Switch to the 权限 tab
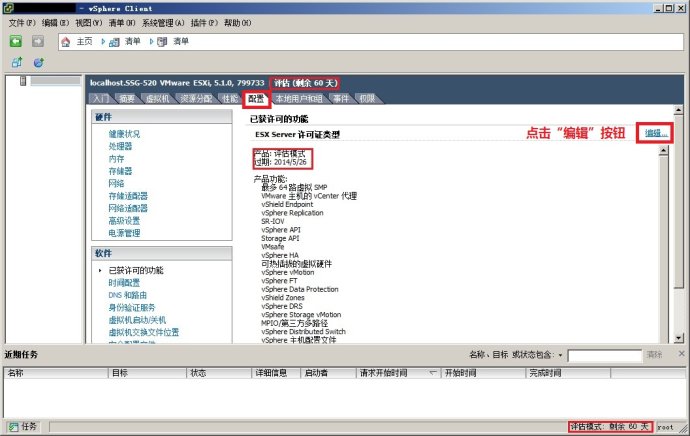Viewport: 690px width, 436px height. (x=367, y=99)
